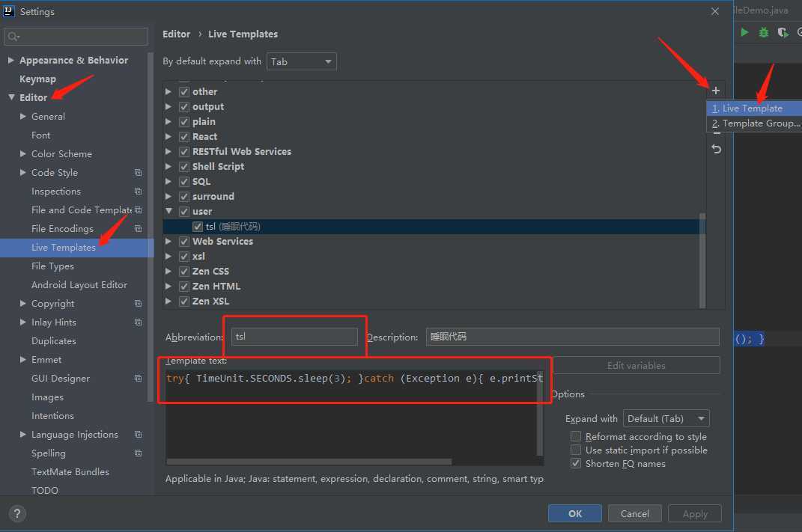The height and width of the screenshot is (532, 802).
Task: Click the Apply button
Action: (x=695, y=513)
